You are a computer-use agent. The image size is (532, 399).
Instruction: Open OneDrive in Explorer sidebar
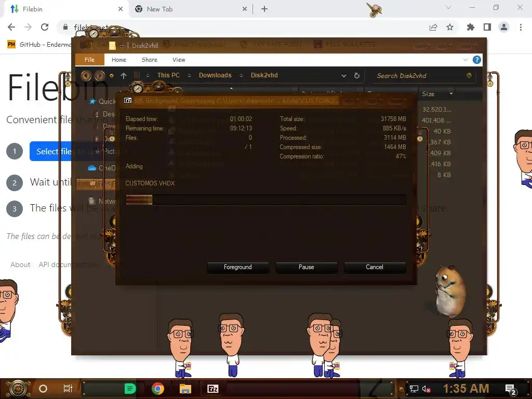point(102,168)
